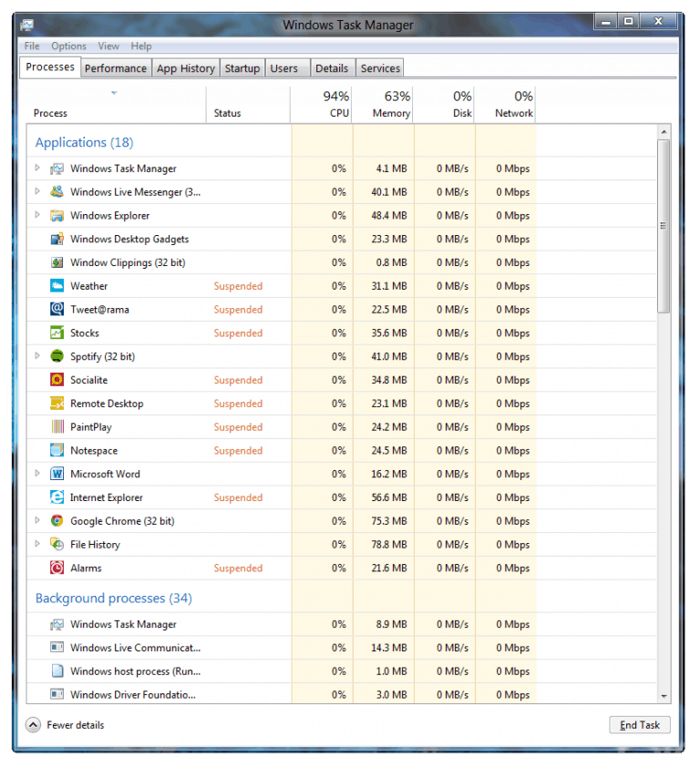Image resolution: width=700 pixels, height=768 pixels.
Task: Click the scrollbar up arrow
Action: coord(664,132)
